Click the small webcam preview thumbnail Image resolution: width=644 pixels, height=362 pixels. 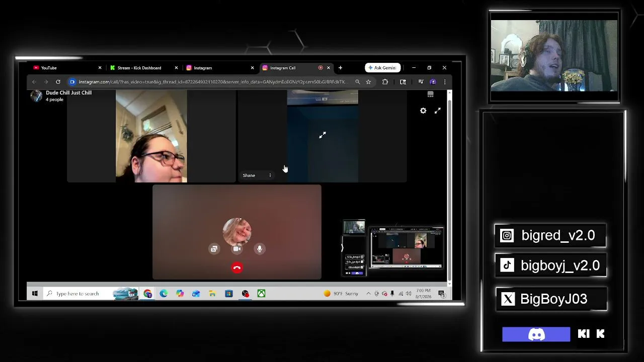point(354,227)
